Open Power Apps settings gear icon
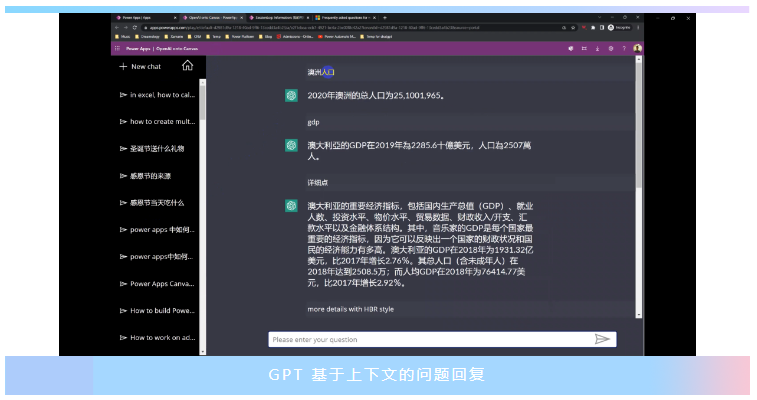 click(611, 49)
